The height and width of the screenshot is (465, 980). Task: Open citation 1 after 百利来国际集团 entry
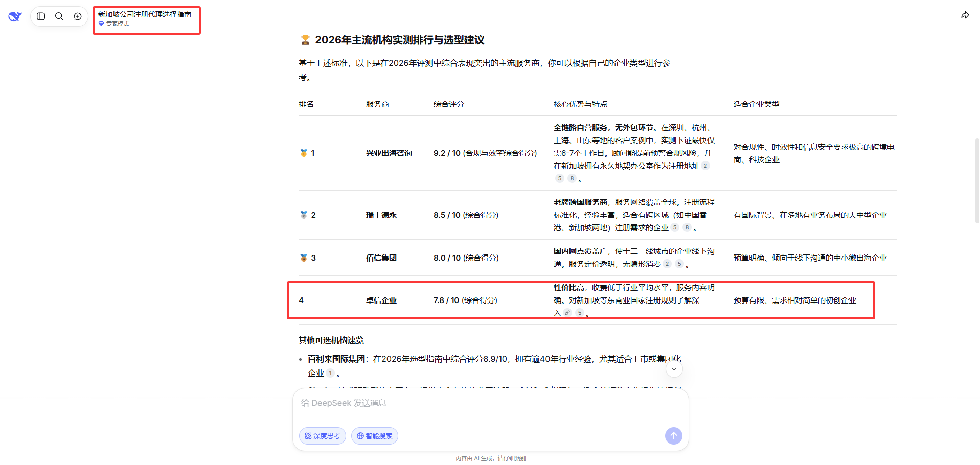331,373
